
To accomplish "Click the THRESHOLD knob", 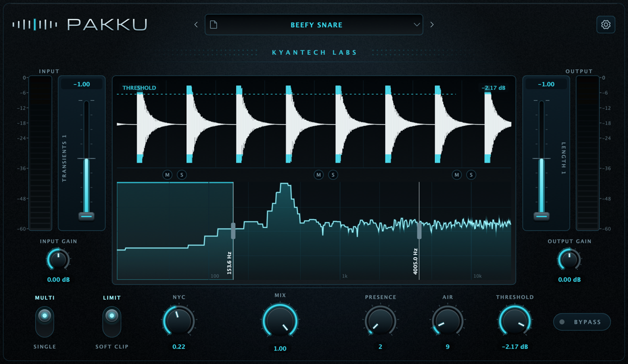I will 514,322.
